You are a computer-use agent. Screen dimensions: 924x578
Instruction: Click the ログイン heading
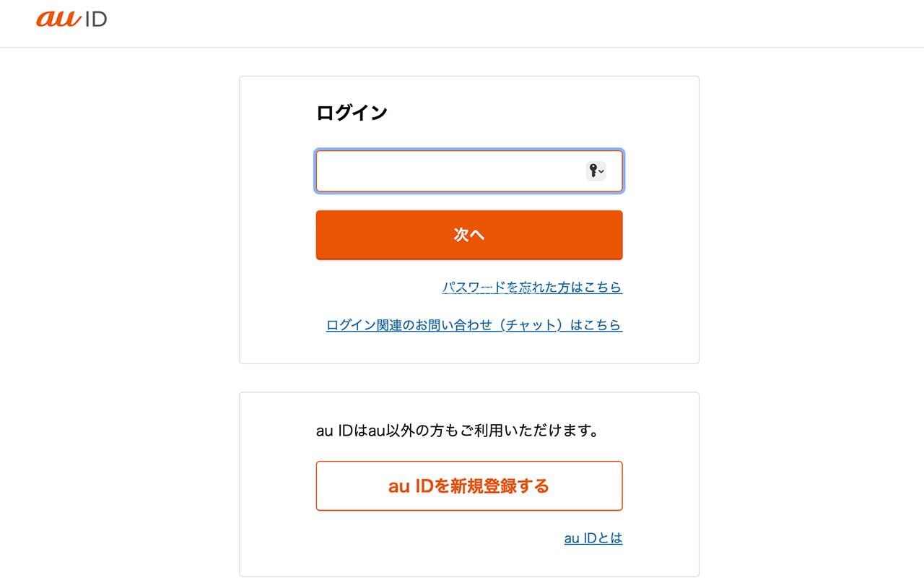[x=352, y=113]
